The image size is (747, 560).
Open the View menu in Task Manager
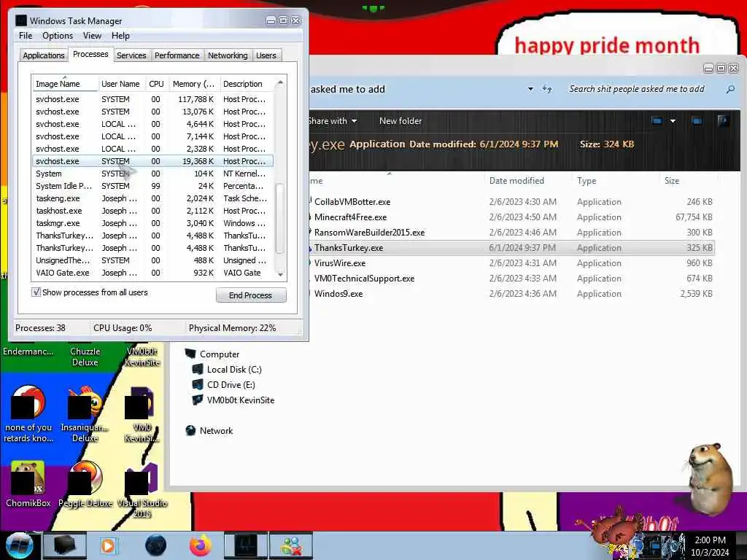coord(92,36)
